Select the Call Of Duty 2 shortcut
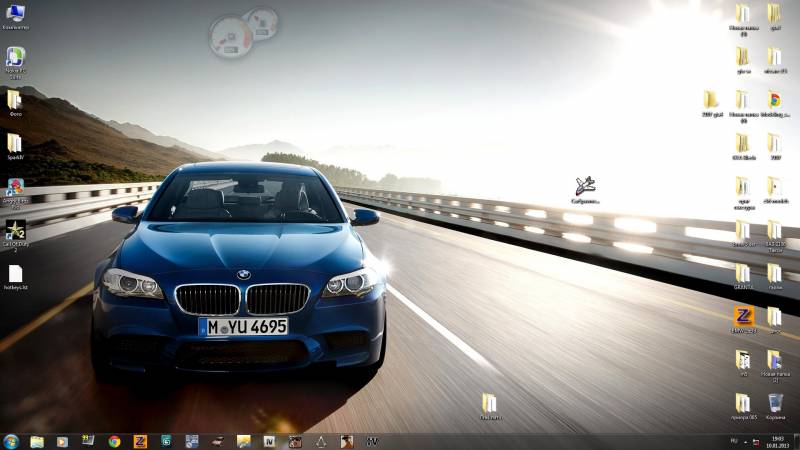 point(15,236)
